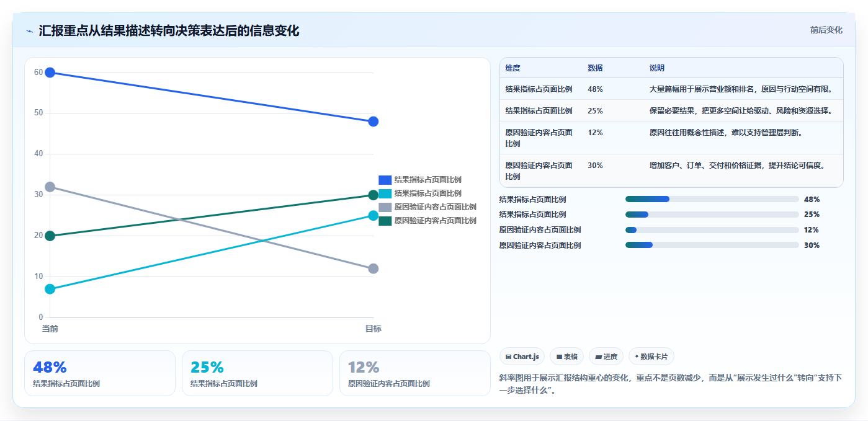Click the dark green 原因验证内容占页面比例 legend label
The width and height of the screenshot is (868, 421).
(x=435, y=221)
